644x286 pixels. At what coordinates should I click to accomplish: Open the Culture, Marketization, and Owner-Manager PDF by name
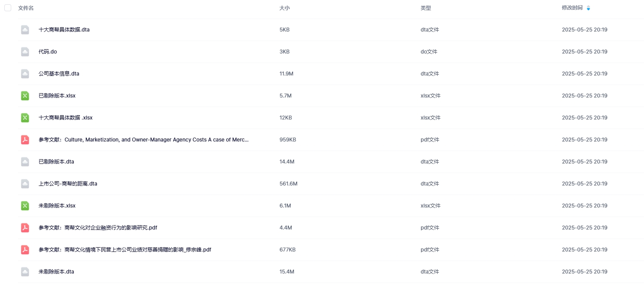click(x=143, y=140)
